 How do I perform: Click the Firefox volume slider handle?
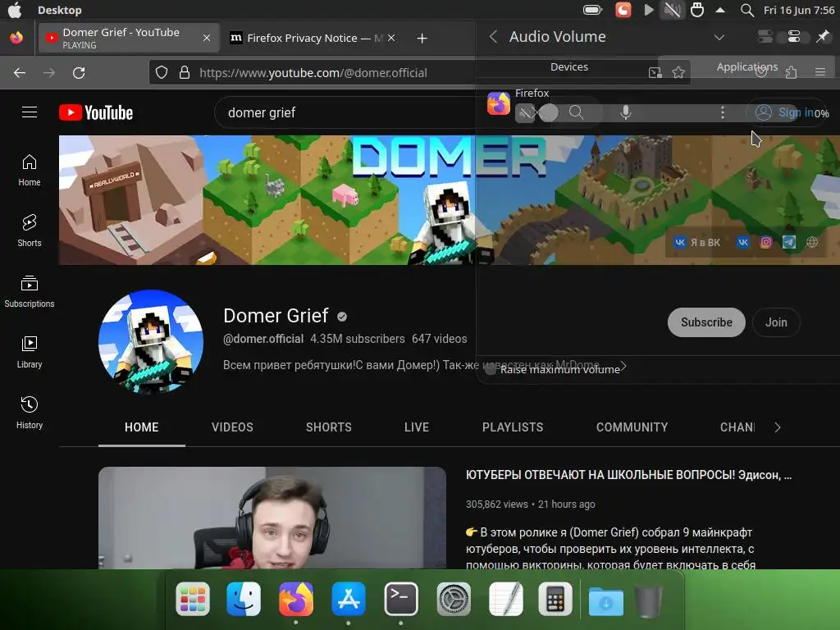548,112
